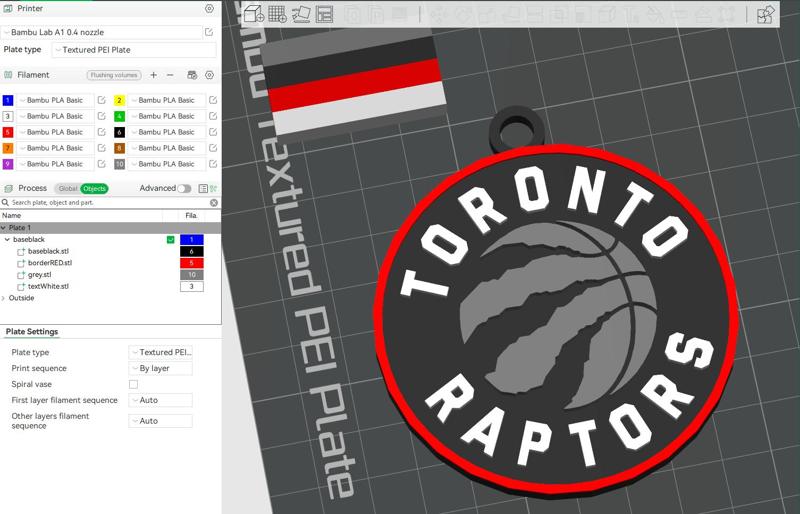800x514 pixels.
Task: Click the Flushing volumes button
Action: click(x=113, y=75)
